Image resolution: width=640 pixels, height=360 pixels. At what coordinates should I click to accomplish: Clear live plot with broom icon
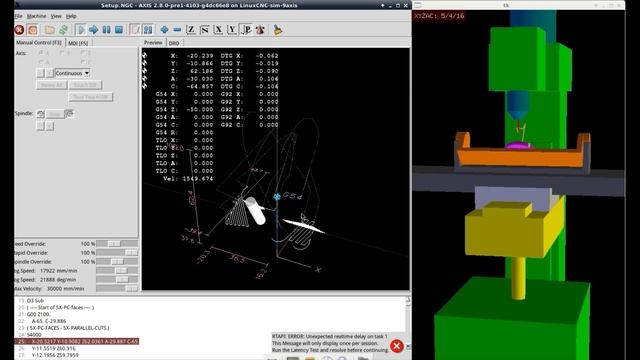[278, 30]
